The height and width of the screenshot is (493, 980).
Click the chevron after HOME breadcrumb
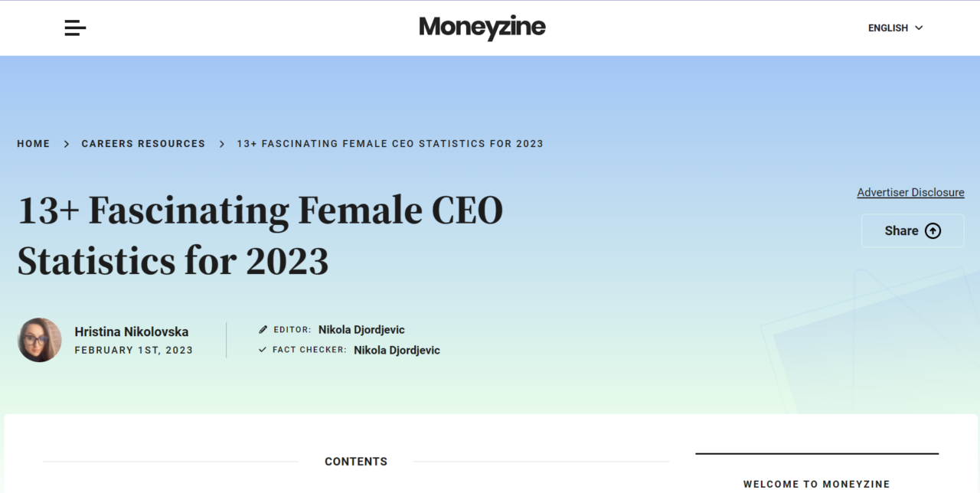point(67,144)
